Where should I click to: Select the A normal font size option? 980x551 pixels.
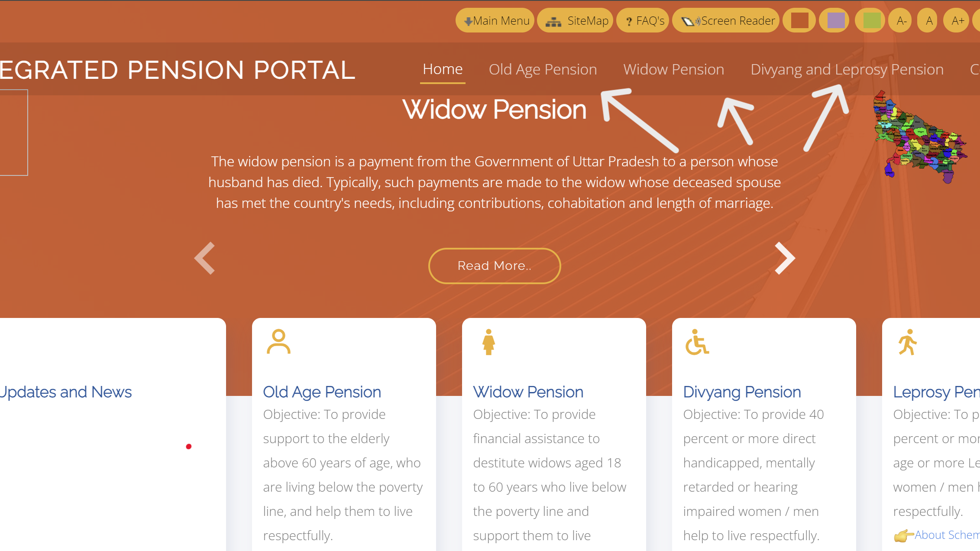tap(929, 20)
